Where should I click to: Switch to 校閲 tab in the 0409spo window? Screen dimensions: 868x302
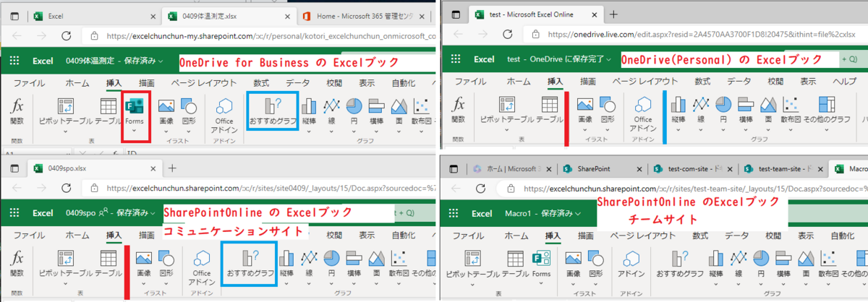(x=333, y=236)
